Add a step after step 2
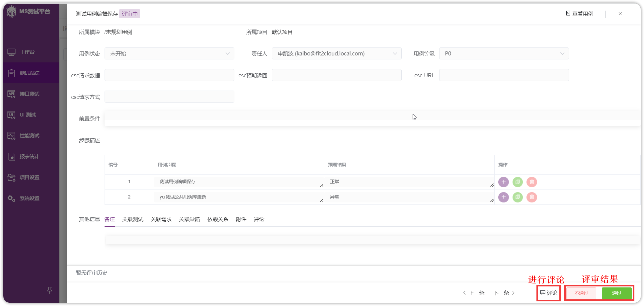Viewport: 644px width, 306px height. pyautogui.click(x=504, y=197)
